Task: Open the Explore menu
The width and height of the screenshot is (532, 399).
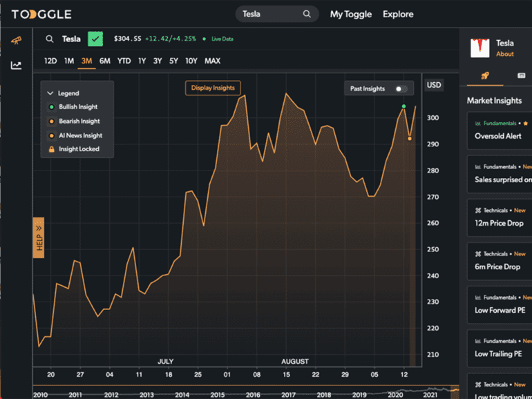Action: (398, 14)
